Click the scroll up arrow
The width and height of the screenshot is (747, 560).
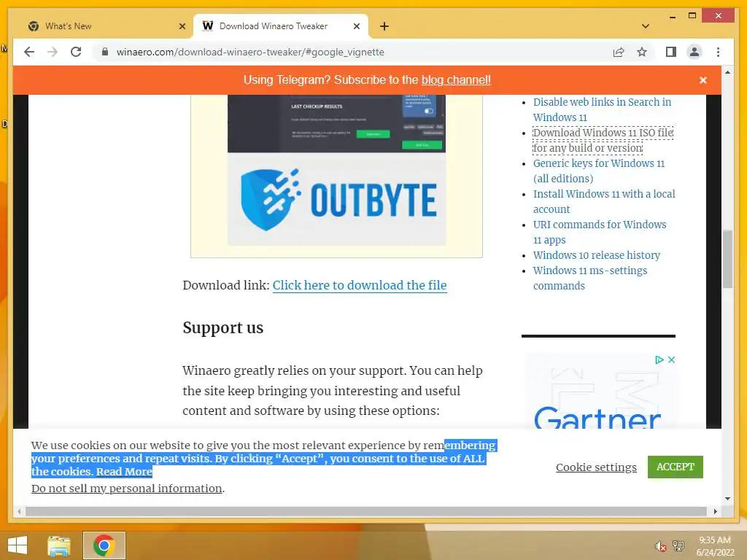click(727, 72)
